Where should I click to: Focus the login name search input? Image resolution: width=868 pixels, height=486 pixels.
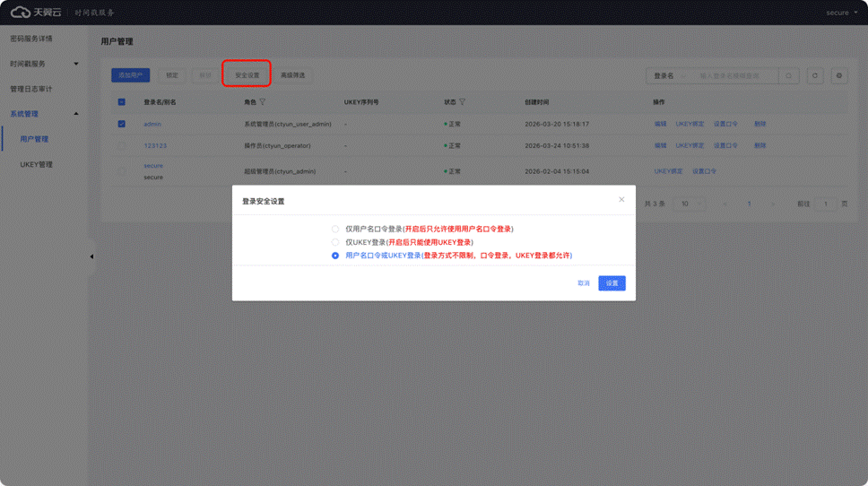click(735, 76)
